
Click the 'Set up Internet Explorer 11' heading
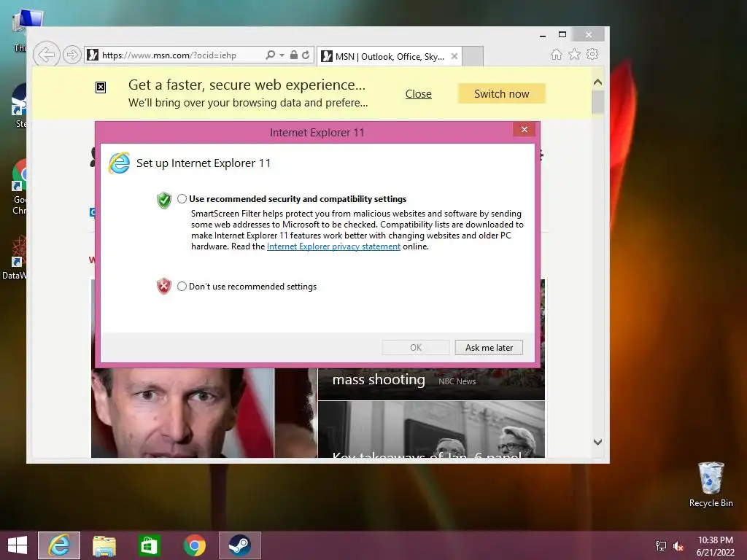click(204, 163)
